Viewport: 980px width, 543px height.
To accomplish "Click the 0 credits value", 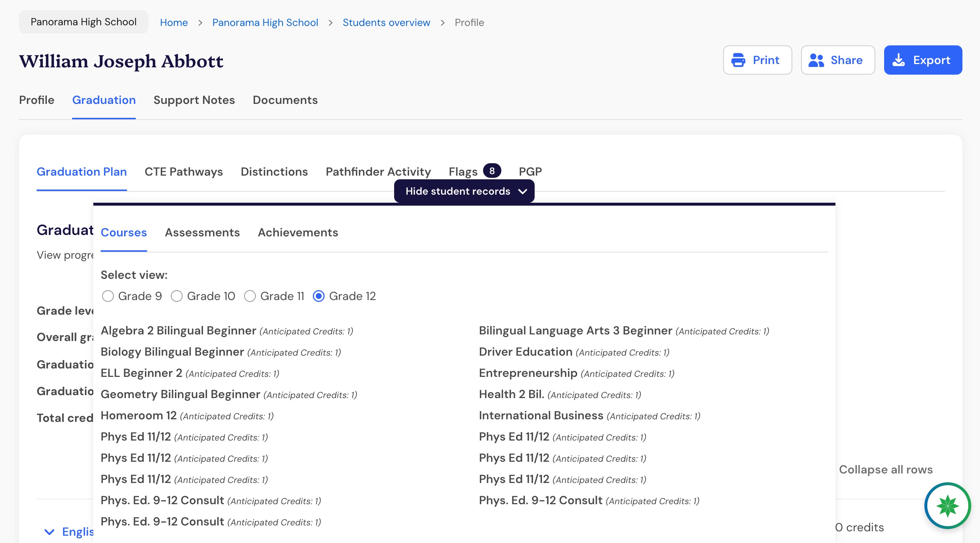I will click(859, 527).
